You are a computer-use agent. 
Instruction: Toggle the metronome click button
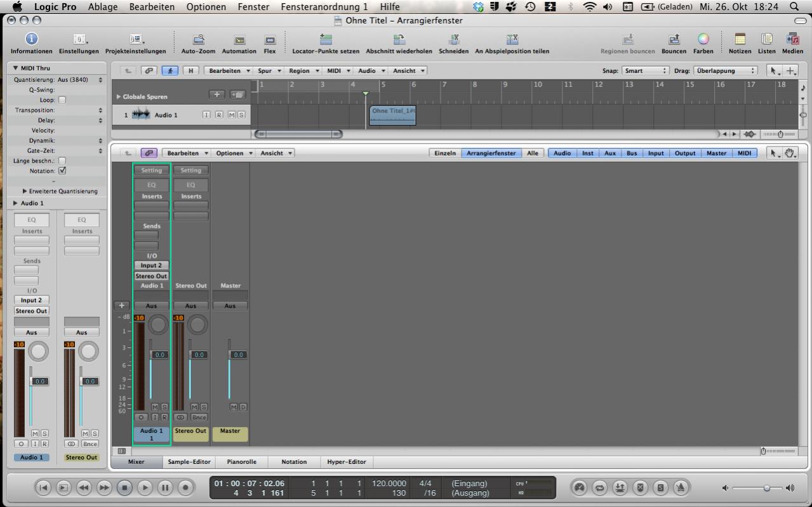[x=681, y=487]
